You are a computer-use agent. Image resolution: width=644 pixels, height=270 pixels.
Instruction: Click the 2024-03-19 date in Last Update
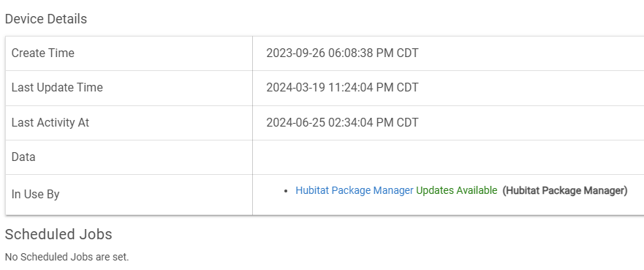tap(296, 88)
